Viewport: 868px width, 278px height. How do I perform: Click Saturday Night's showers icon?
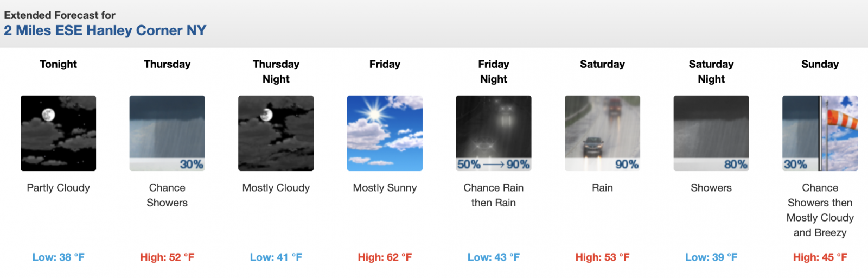[711, 133]
